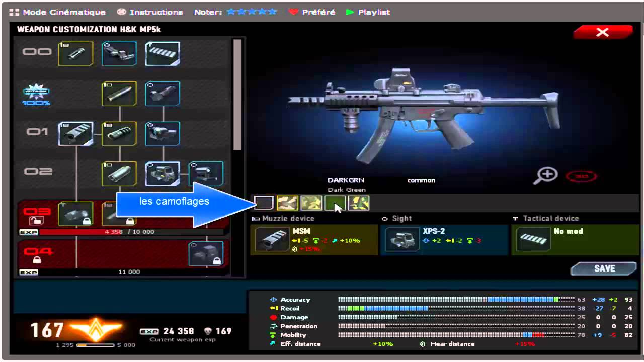Click the XPS-2 attachment name
Image resolution: width=644 pixels, height=362 pixels.
pos(434,231)
